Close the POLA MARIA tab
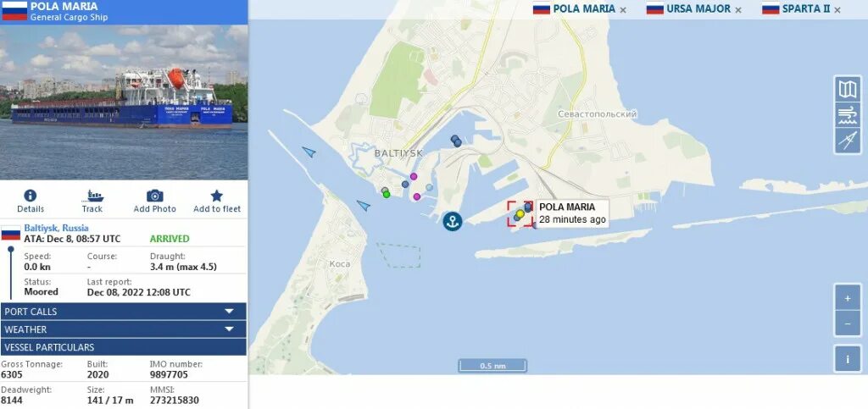The width and height of the screenshot is (868, 409). pos(623,10)
